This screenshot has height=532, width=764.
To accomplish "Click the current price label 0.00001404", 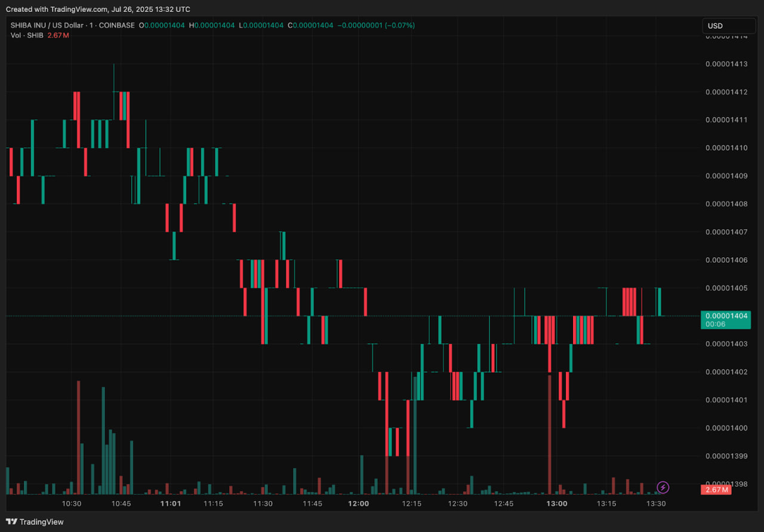I will 725,316.
